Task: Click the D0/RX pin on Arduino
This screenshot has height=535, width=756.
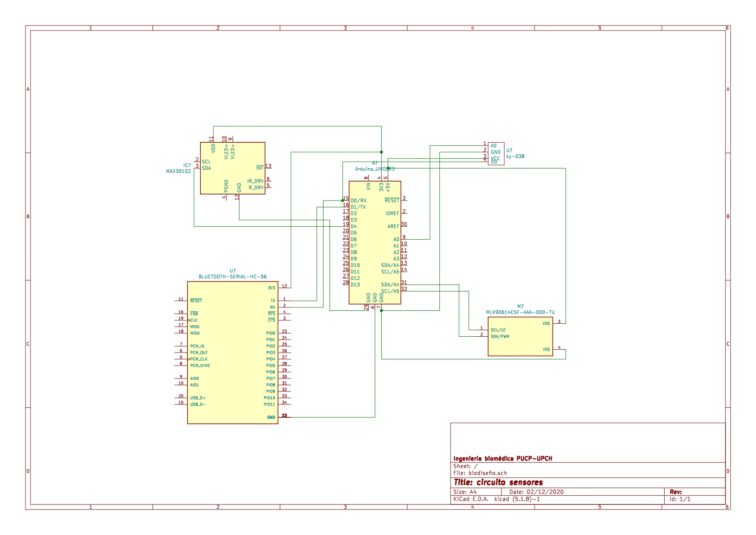Action: point(358,200)
